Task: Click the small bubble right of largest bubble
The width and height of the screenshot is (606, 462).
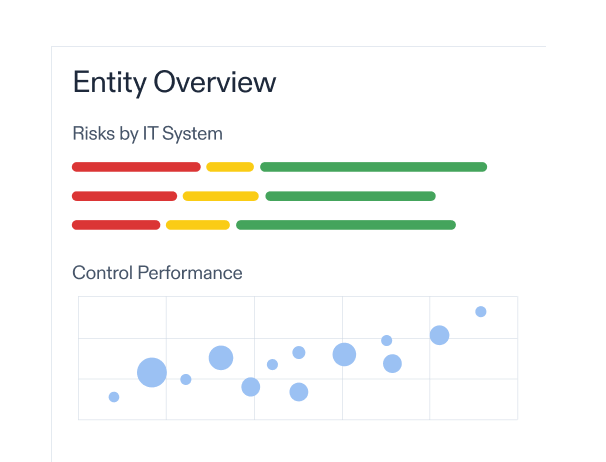Action: pyautogui.click(x=186, y=380)
